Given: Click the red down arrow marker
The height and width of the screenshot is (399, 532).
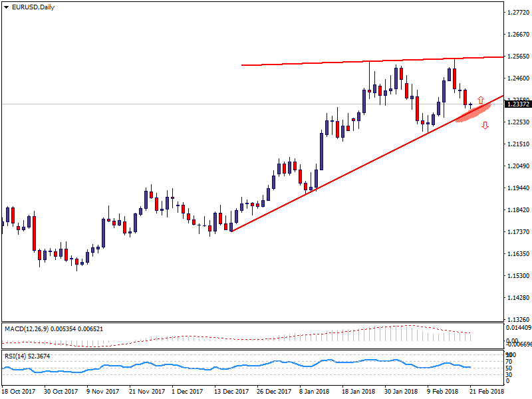Looking at the screenshot, I should point(485,125).
